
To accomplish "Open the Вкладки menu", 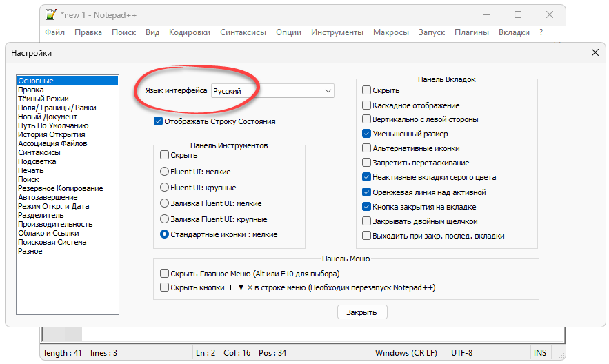I will click(x=514, y=32).
